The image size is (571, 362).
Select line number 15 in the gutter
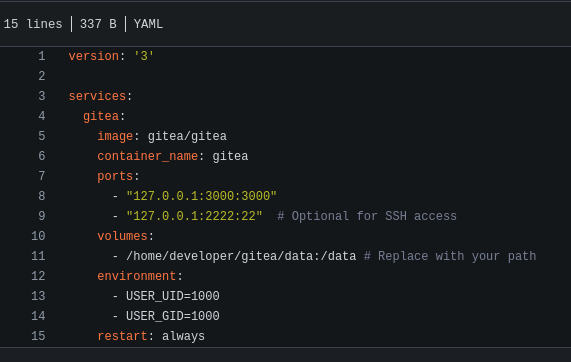point(38,336)
